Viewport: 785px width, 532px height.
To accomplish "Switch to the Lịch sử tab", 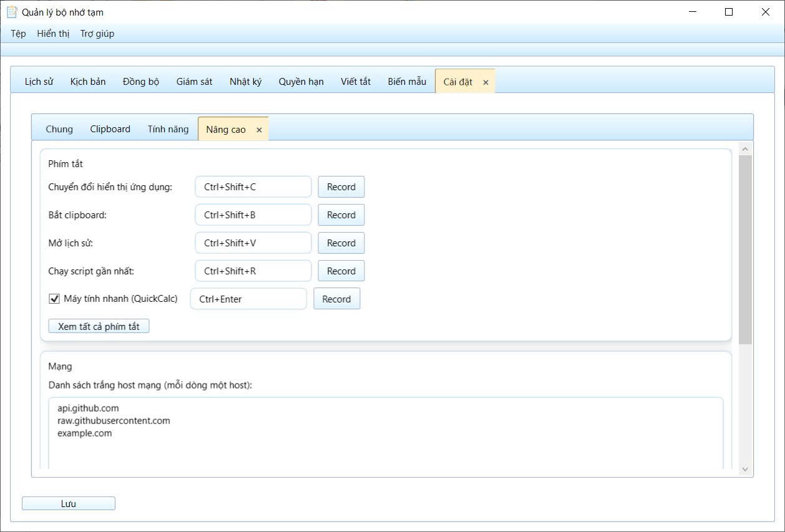I will pyautogui.click(x=39, y=82).
